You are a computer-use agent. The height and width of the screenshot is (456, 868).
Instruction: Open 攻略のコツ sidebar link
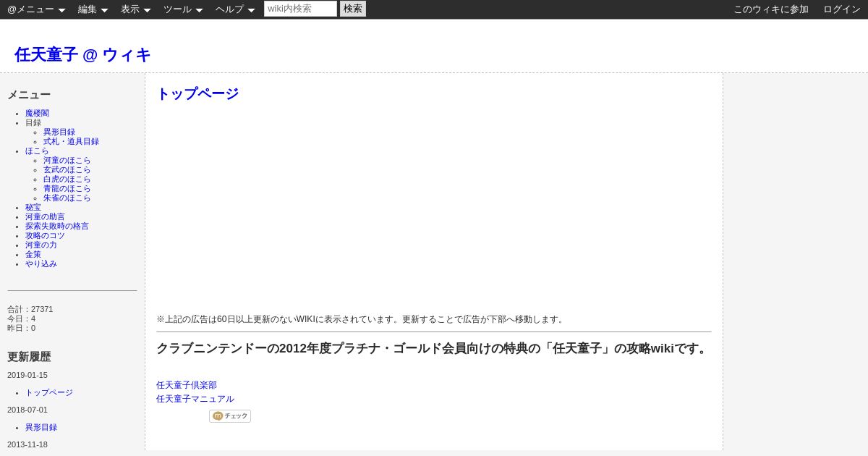[x=45, y=236]
